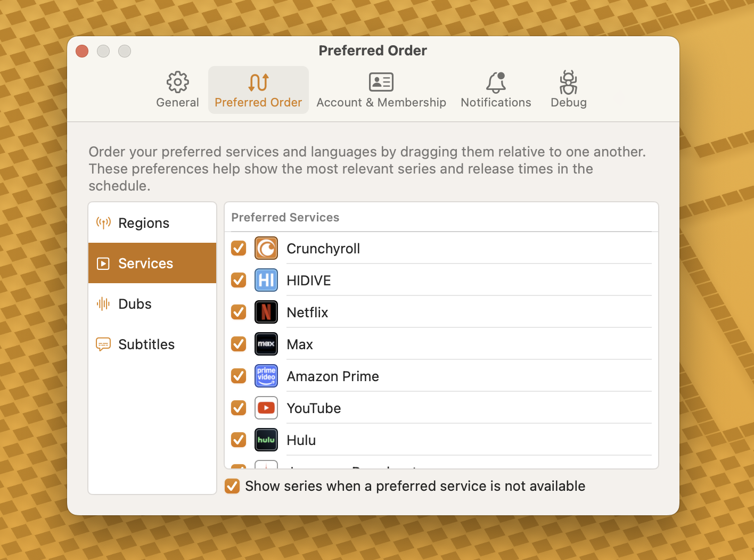Click the Notifications bell icon
Viewport: 754px width, 560px height.
click(x=496, y=82)
